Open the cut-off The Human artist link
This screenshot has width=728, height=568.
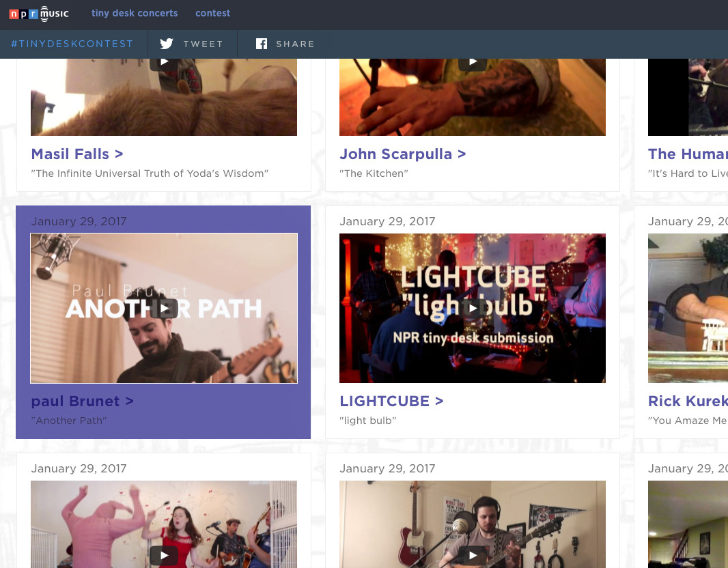[688, 154]
